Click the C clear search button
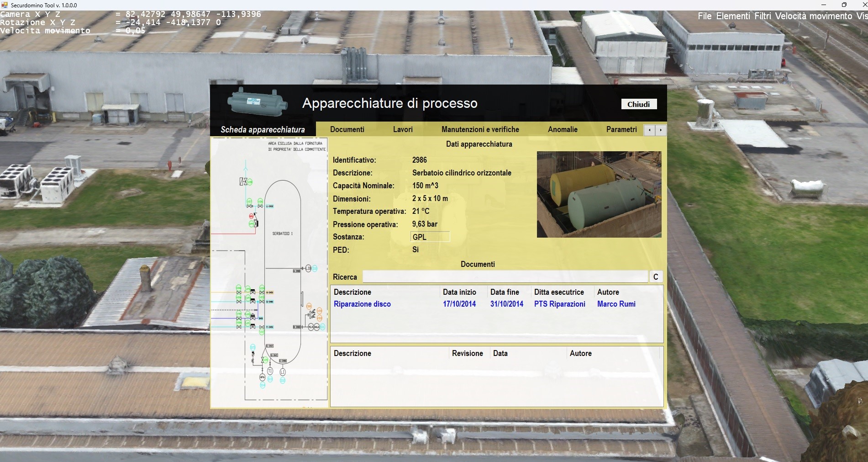This screenshot has height=462, width=868. tap(655, 277)
